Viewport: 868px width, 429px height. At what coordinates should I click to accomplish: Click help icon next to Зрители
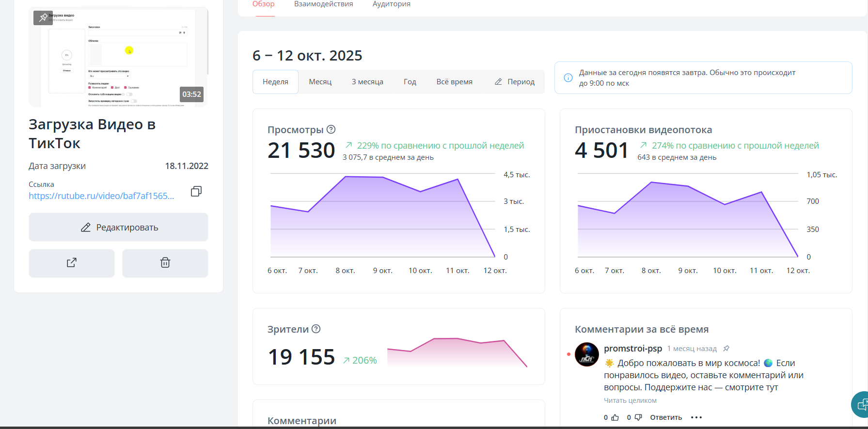click(316, 329)
